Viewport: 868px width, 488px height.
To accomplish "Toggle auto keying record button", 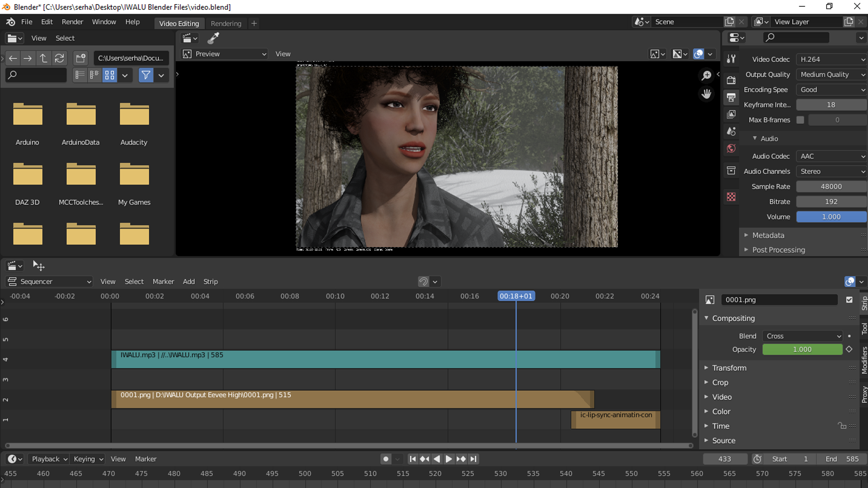I will 386,459.
